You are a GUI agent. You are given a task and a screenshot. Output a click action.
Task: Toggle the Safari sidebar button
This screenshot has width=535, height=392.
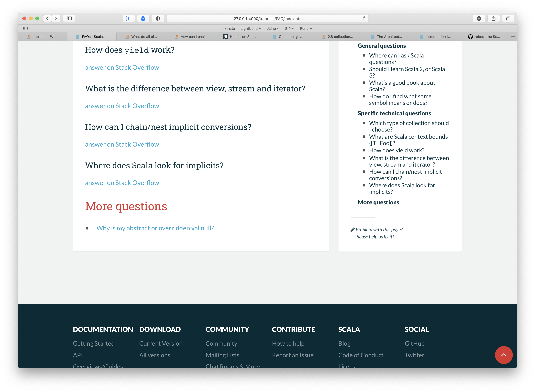pos(69,18)
